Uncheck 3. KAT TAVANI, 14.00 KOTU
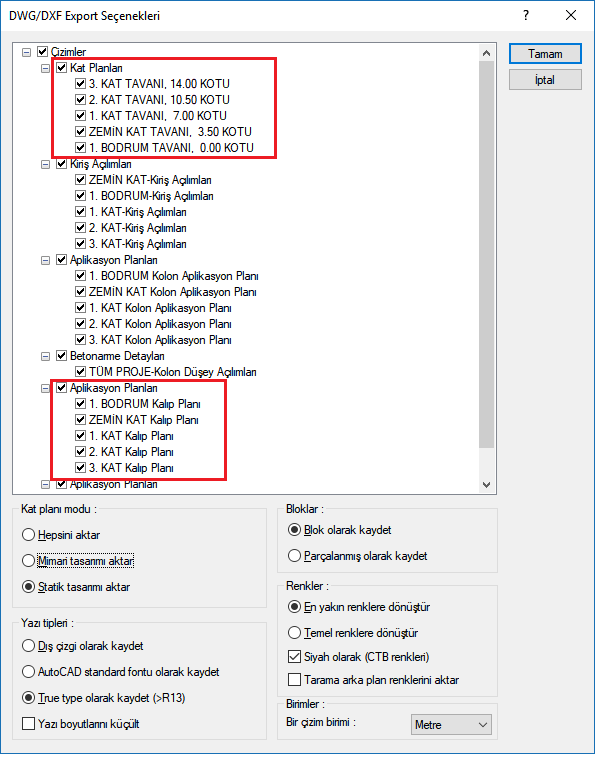 click(x=81, y=84)
